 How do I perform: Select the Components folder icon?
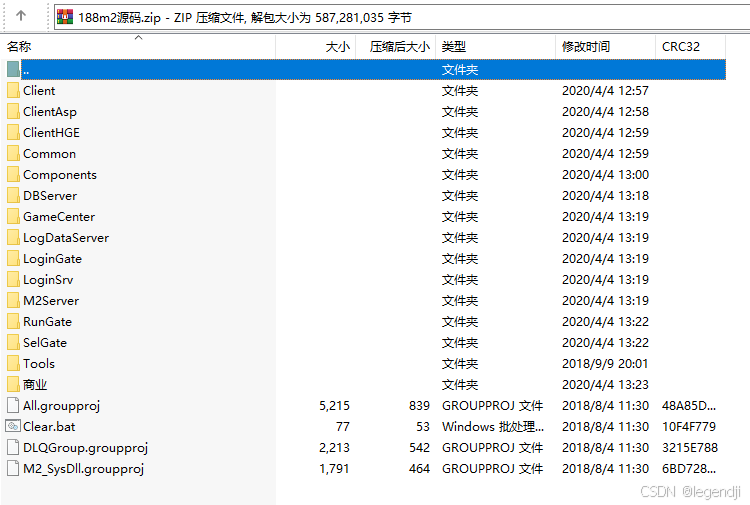pos(13,175)
